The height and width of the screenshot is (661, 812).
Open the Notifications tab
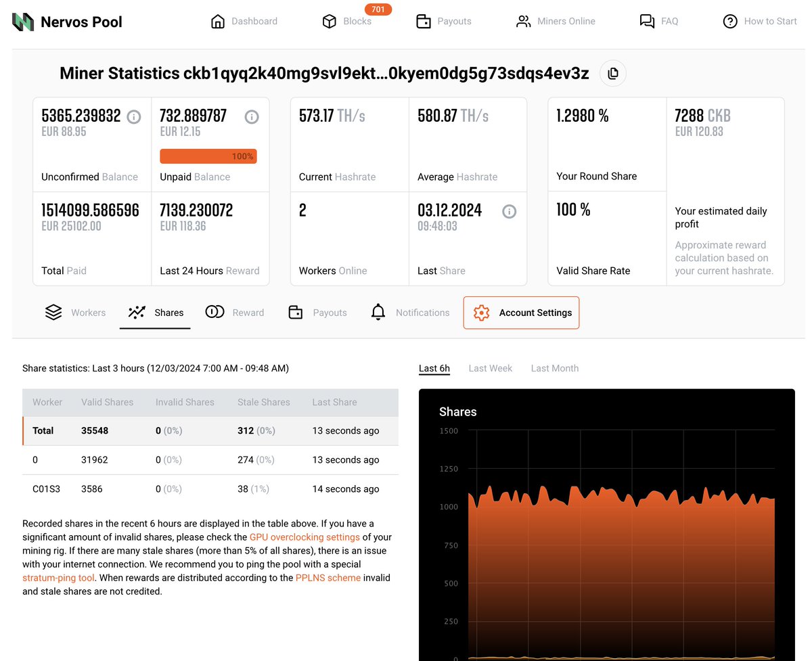pos(410,313)
